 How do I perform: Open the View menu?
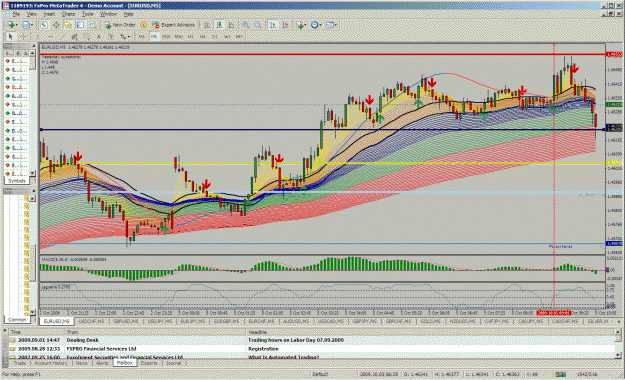coord(31,14)
